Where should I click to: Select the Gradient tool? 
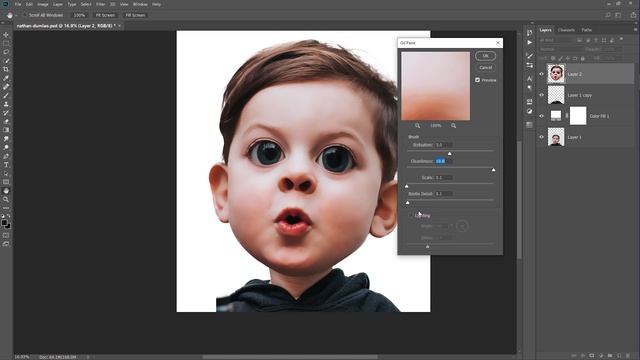pyautogui.click(x=6, y=130)
